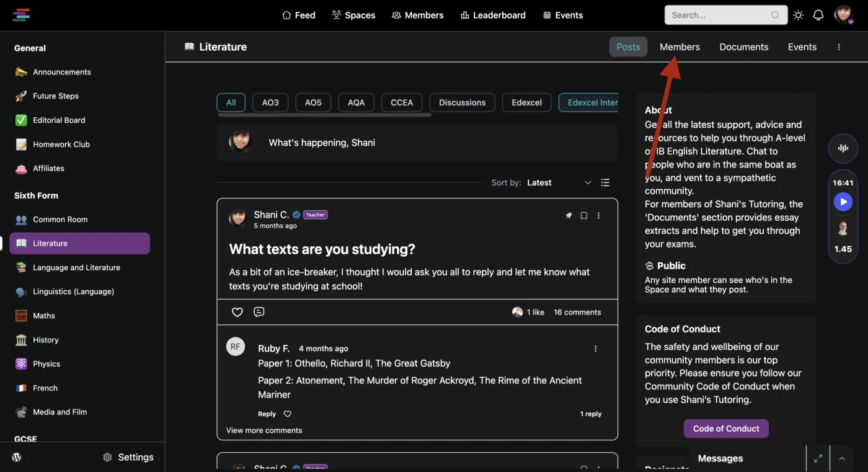Viewport: 868px width, 472px height.
Task: Click the topic filter horizontal scrollbar
Action: pyautogui.click(x=324, y=115)
